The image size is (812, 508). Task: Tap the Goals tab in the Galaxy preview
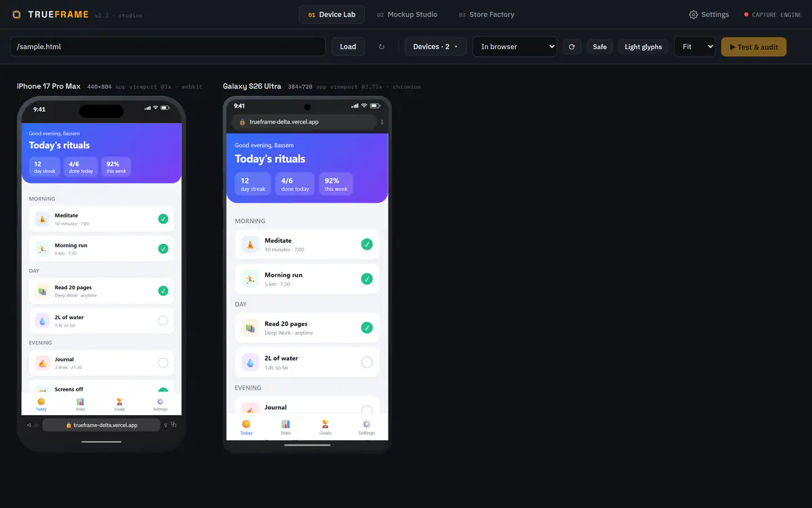[x=325, y=427]
